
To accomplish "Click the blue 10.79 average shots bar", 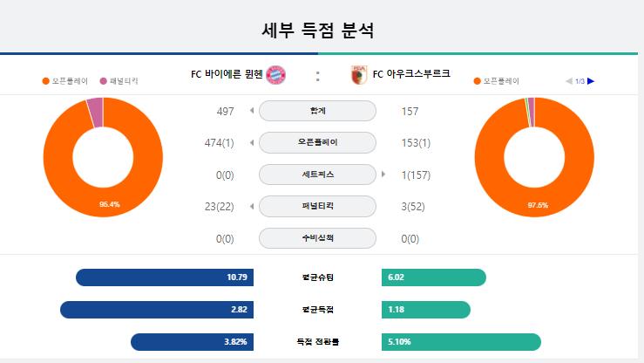I will pos(165,277).
